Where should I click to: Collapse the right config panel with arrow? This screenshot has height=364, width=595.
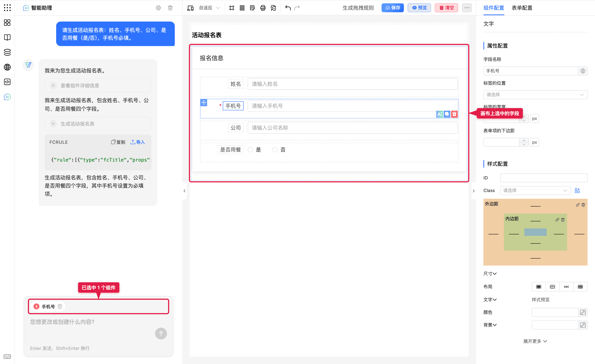[474, 191]
